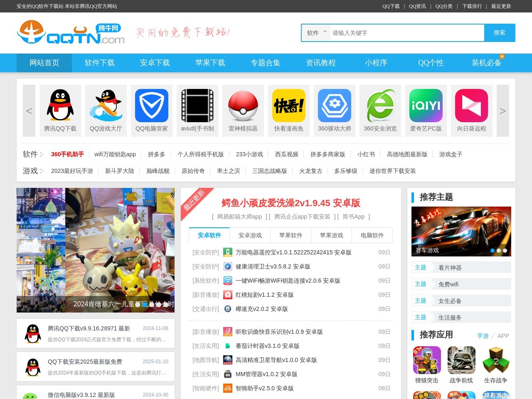
Task: Open the 360驱动大师 gear icon
Action: click(335, 106)
